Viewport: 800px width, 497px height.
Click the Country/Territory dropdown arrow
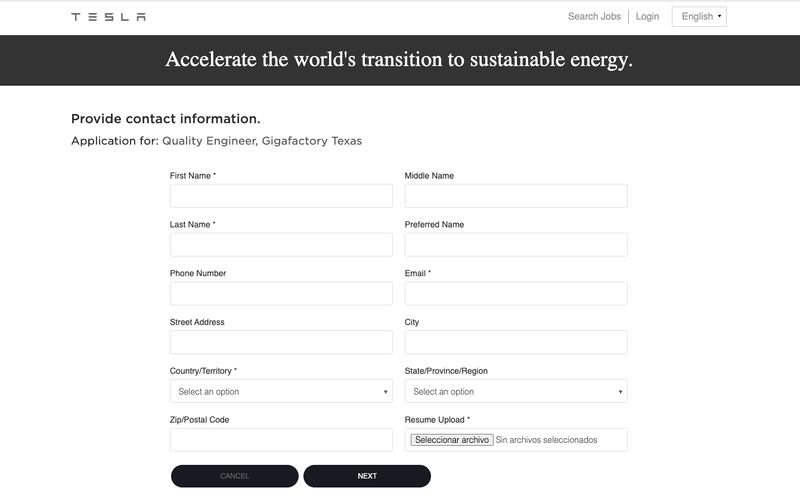coord(385,392)
